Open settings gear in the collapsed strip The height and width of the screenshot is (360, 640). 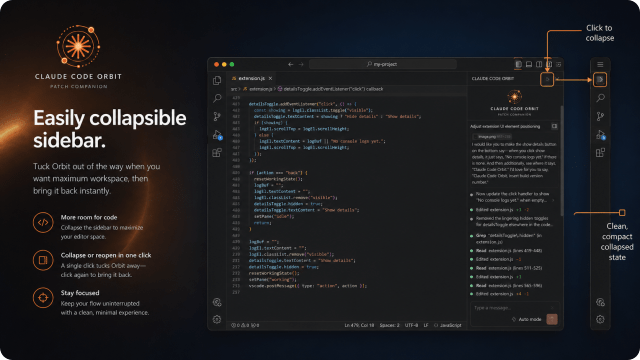600,320
